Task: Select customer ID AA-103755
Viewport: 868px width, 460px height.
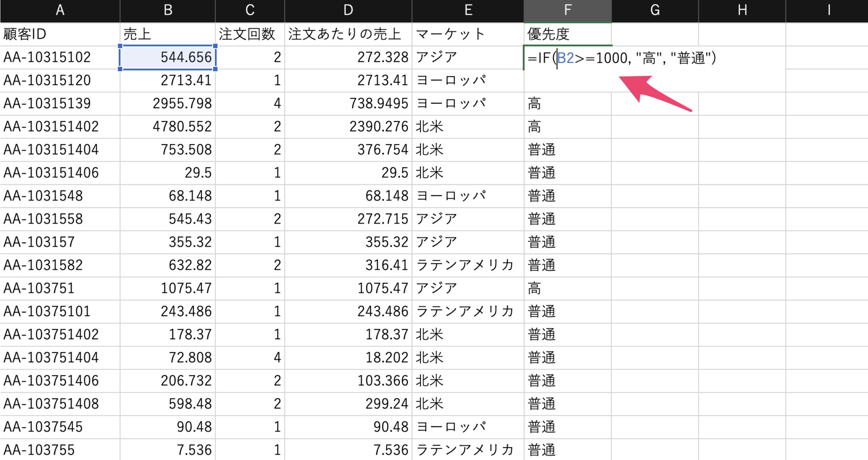Action: (x=60, y=450)
